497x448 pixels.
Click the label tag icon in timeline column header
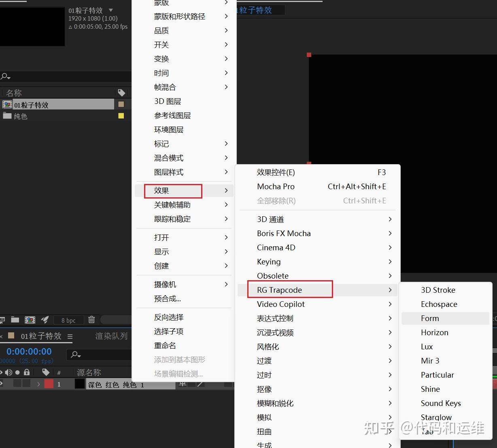46,372
